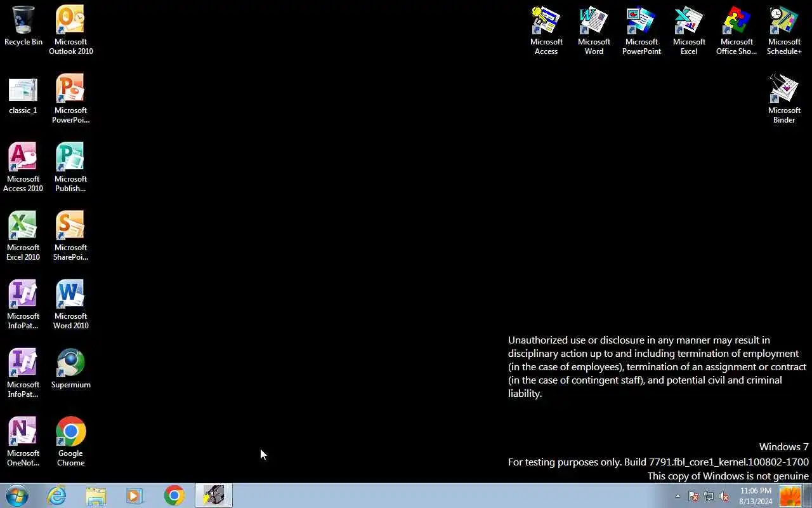Viewport: 812px width, 508px height.
Task: Click the orange flower tray icon
Action: [x=790, y=496]
